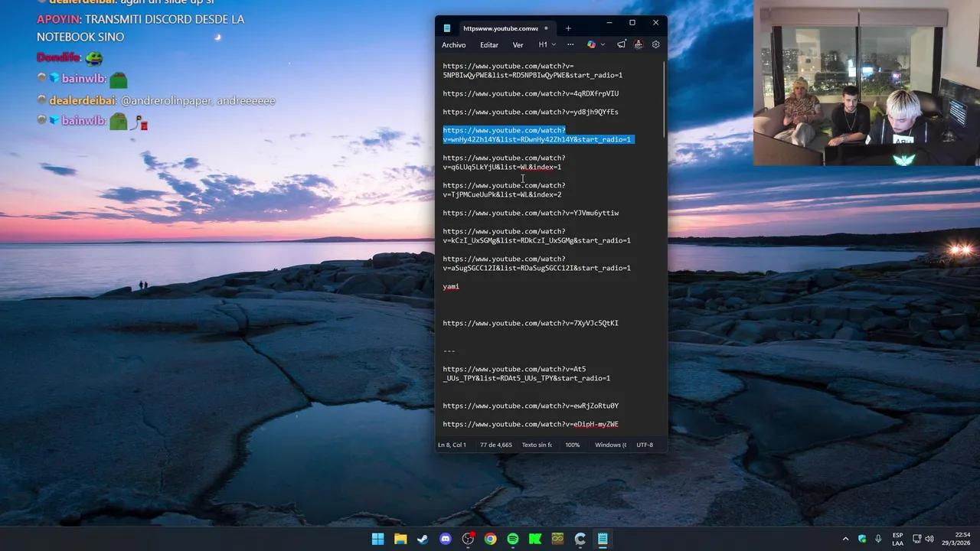Open Google Chrome from taskbar
Viewport: 980px width, 551px height.
pos(491,539)
